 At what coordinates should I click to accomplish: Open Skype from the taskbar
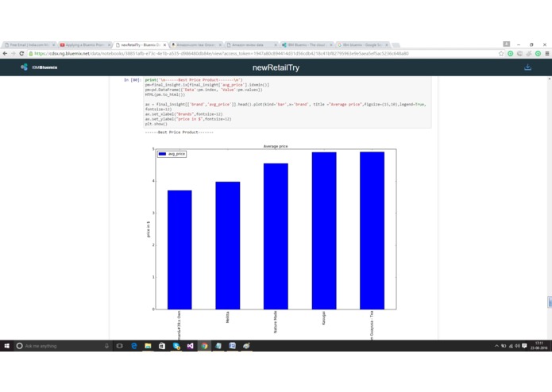(176, 346)
